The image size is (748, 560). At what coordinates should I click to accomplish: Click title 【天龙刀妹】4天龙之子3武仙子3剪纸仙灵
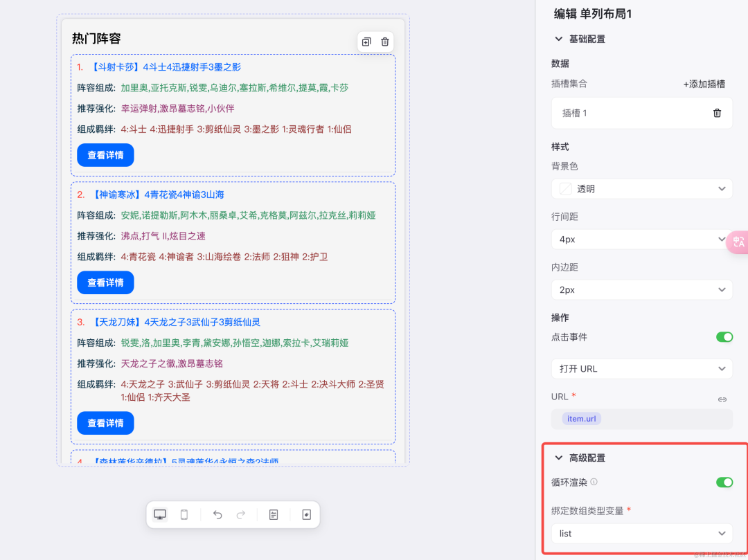[175, 322]
